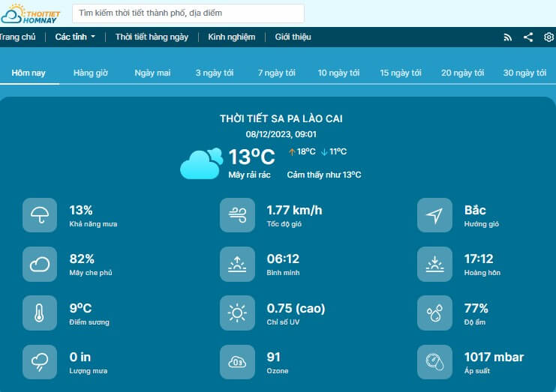
Task: Select the 7 ngày tới tab
Action: (276, 73)
